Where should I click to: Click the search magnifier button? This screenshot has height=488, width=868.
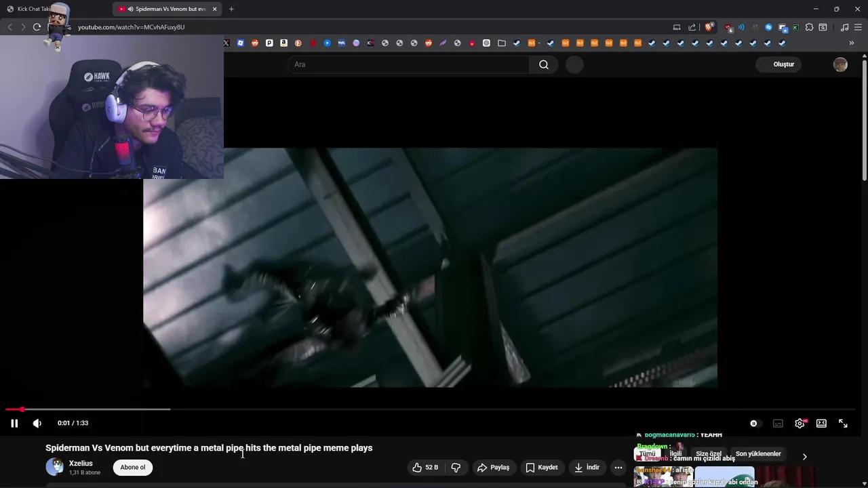click(544, 64)
